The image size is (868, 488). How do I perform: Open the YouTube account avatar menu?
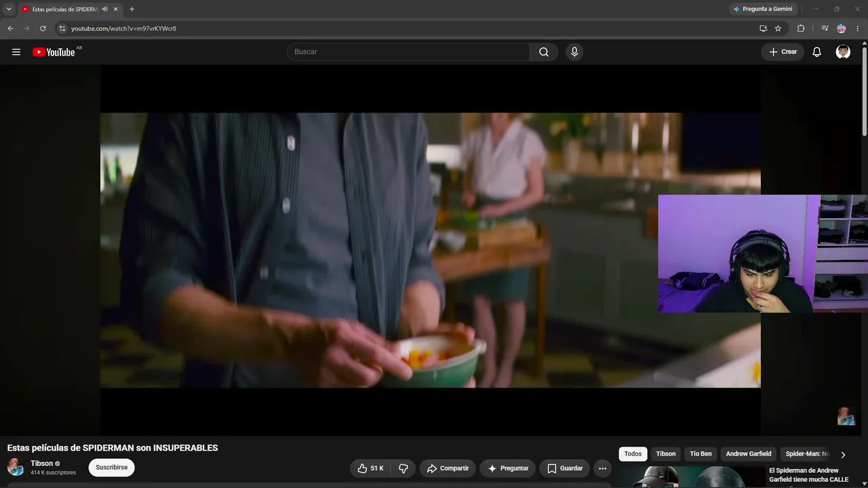coord(843,52)
